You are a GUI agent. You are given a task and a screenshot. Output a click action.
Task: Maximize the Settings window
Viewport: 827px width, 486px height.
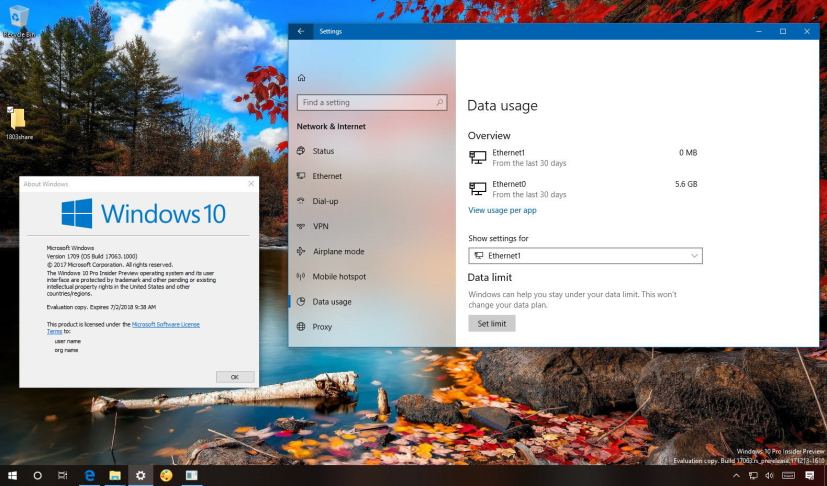[783, 32]
